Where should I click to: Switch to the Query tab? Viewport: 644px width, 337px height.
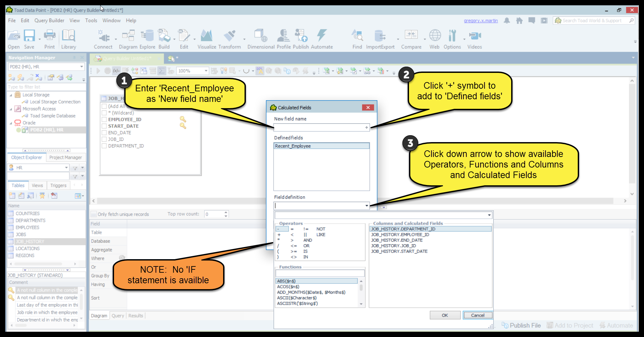point(118,316)
